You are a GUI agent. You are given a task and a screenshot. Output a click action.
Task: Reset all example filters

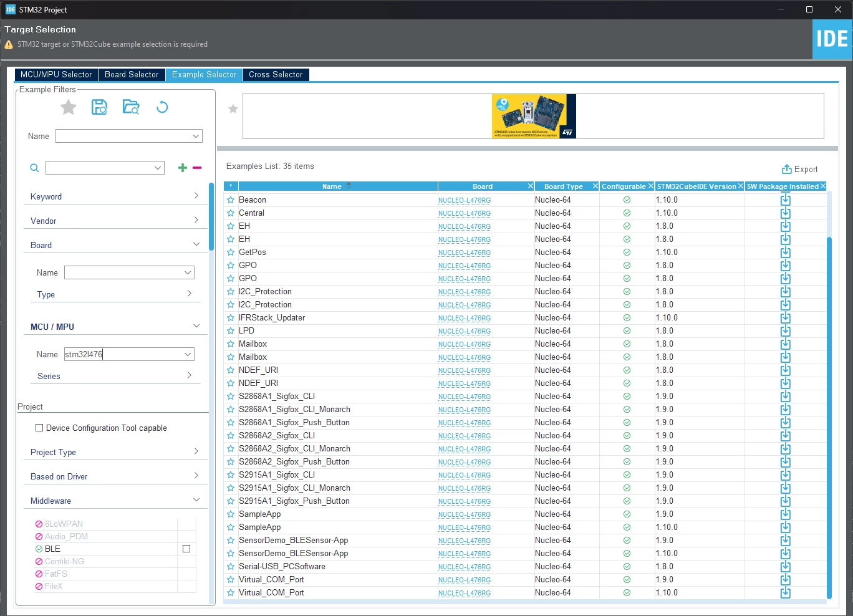162,107
